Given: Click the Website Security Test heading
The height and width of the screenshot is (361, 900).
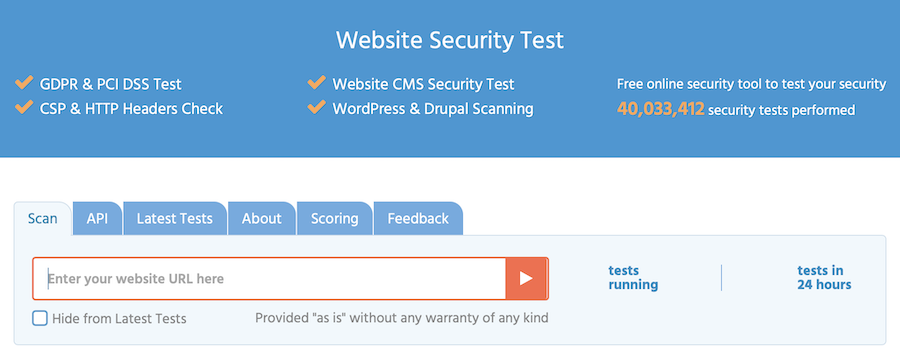Looking at the screenshot, I should point(450,40).
